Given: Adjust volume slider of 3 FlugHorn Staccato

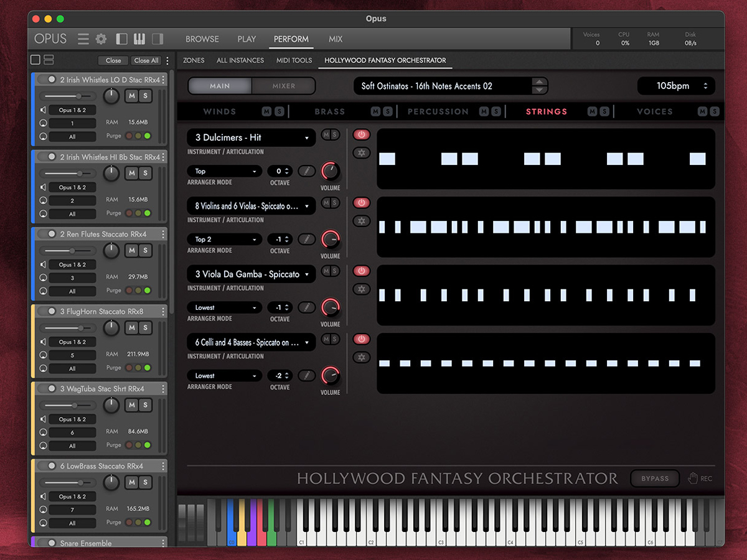Looking at the screenshot, I should click(x=68, y=327).
